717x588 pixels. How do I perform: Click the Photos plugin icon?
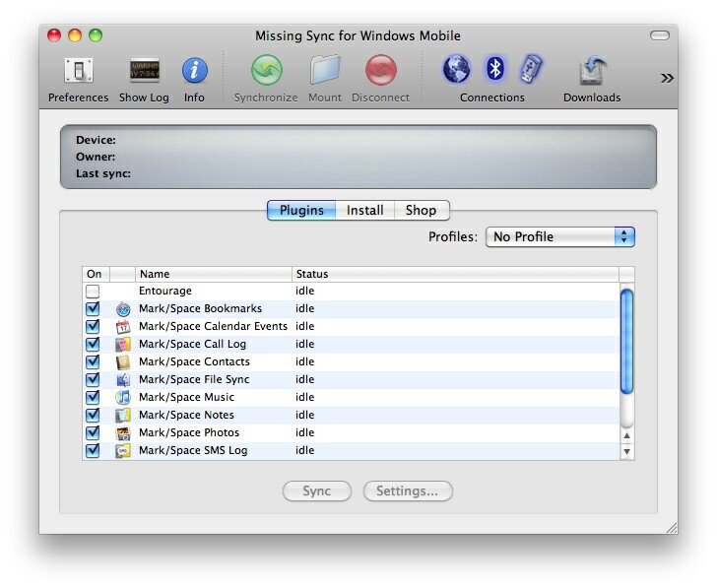coord(122,433)
